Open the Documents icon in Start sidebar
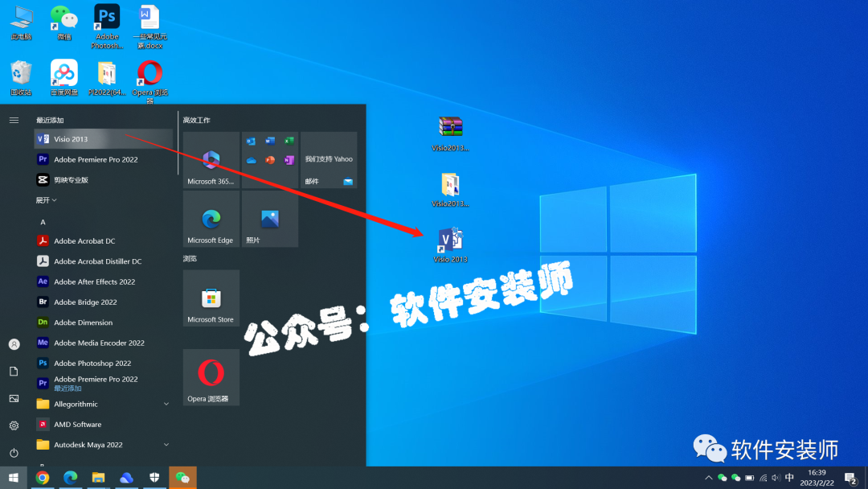The height and width of the screenshot is (489, 868). [14, 372]
